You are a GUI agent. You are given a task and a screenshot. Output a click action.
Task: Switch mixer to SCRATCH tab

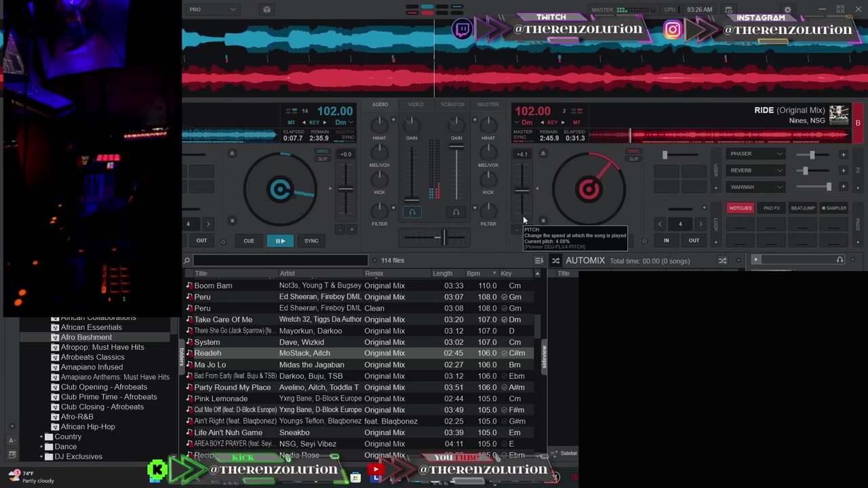(x=452, y=104)
